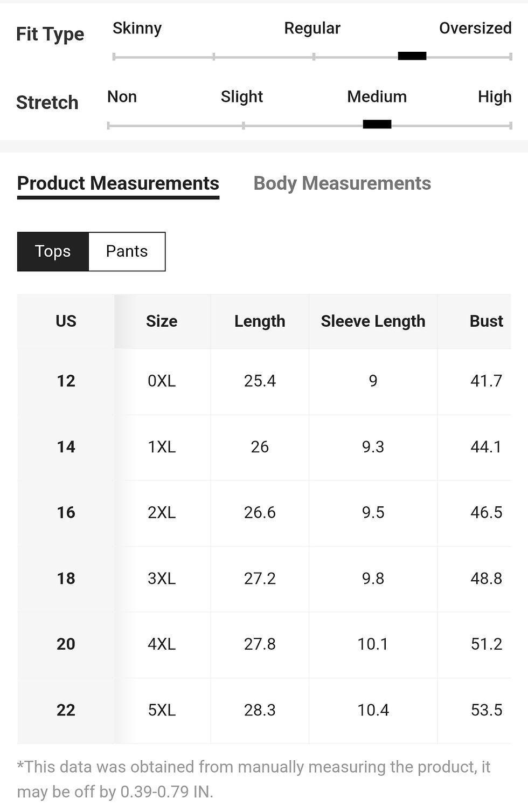The height and width of the screenshot is (812, 528).
Task: Click the Oversized fit label
Action: coord(475,28)
